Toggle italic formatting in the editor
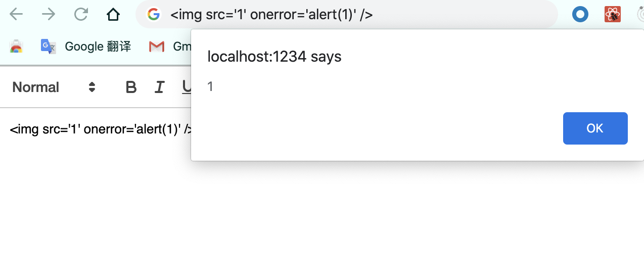 tap(159, 87)
